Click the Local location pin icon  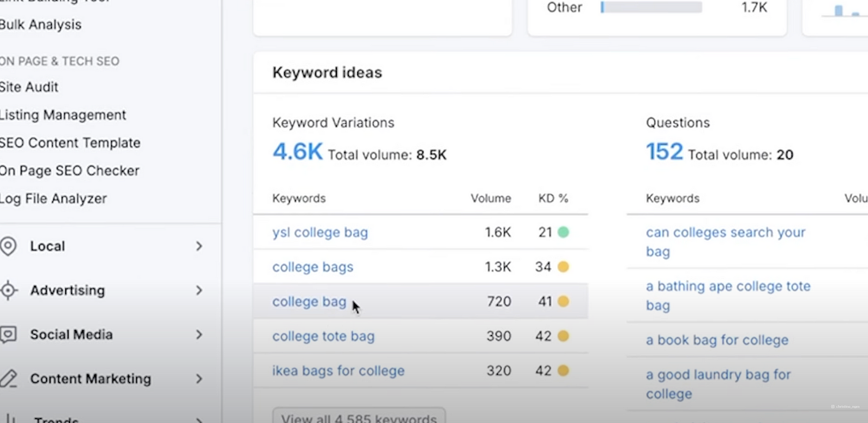coord(8,246)
